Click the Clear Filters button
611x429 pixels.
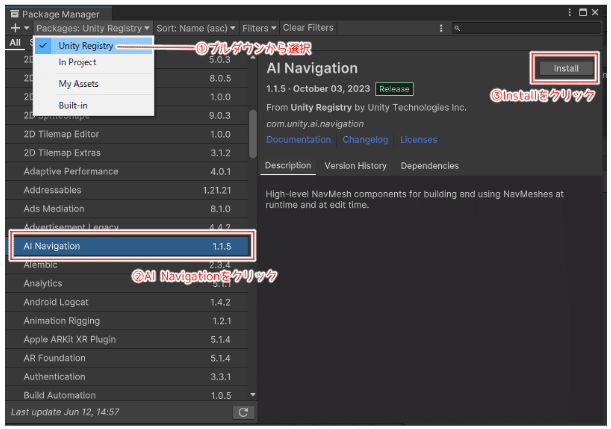pyautogui.click(x=308, y=28)
